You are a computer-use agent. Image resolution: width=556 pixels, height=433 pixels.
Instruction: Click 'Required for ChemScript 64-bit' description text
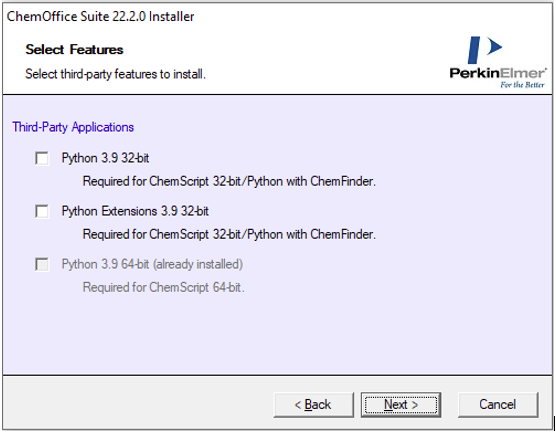tap(163, 287)
